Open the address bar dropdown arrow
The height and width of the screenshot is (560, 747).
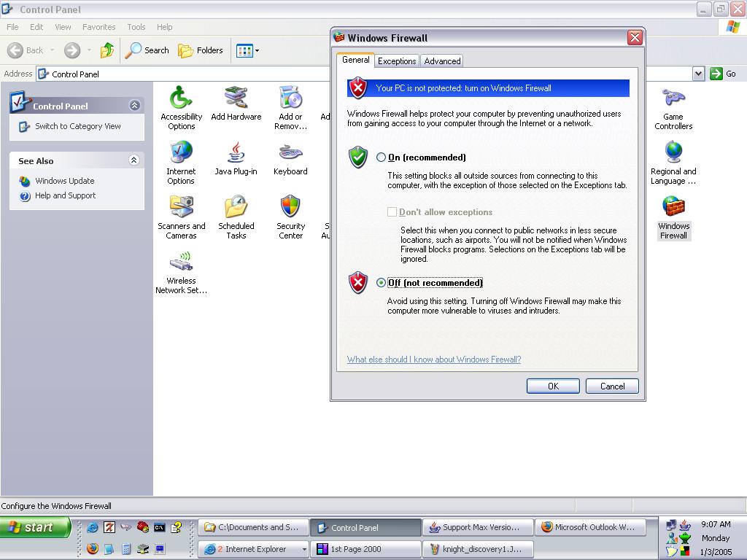(698, 74)
